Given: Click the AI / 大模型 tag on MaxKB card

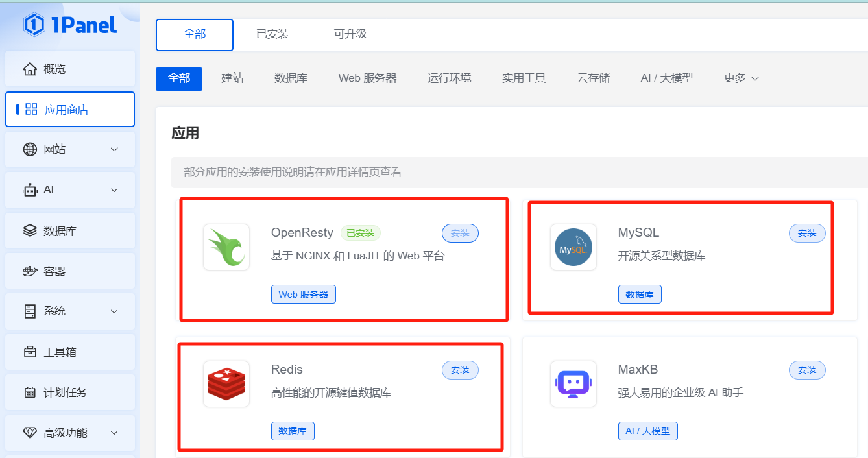Looking at the screenshot, I should 648,431.
